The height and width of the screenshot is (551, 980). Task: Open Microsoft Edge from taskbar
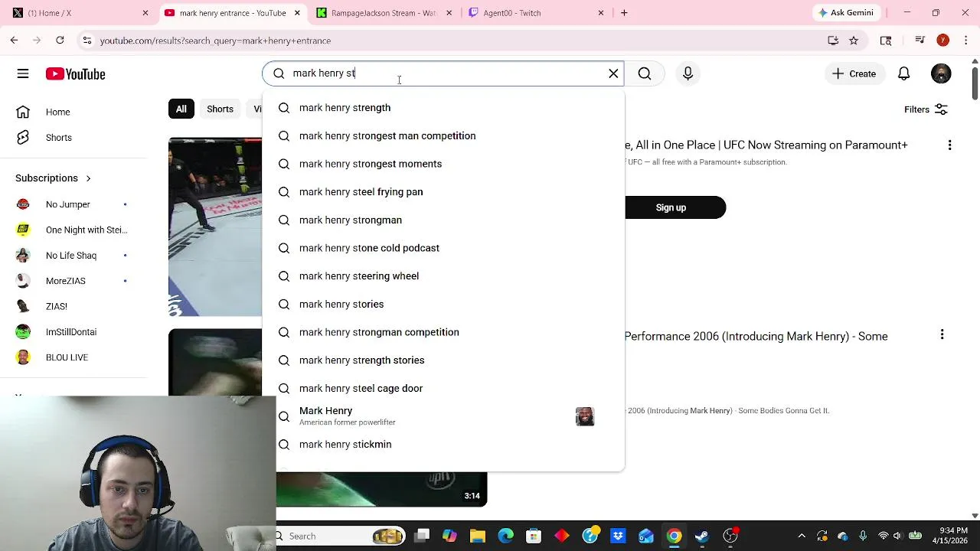click(x=506, y=536)
